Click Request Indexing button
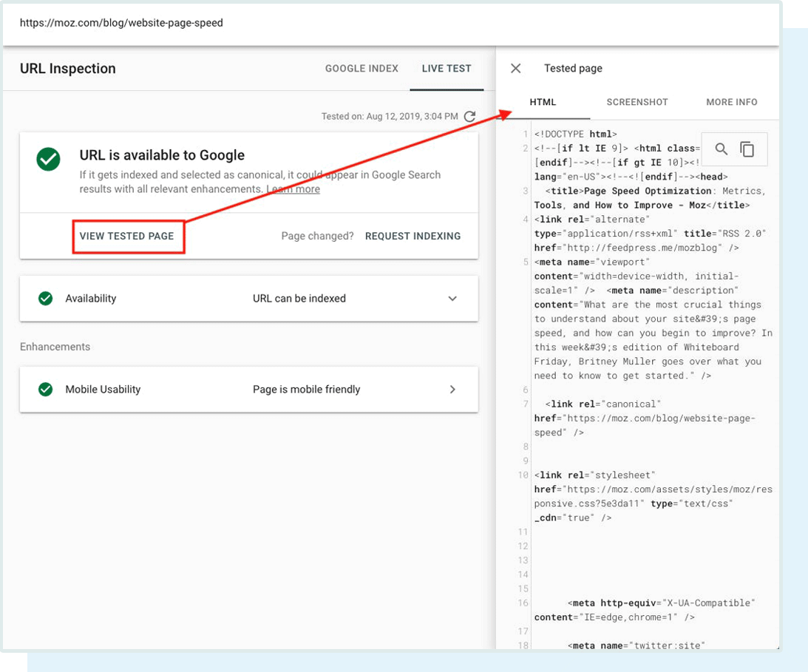This screenshot has height=672, width=808. pyautogui.click(x=413, y=236)
